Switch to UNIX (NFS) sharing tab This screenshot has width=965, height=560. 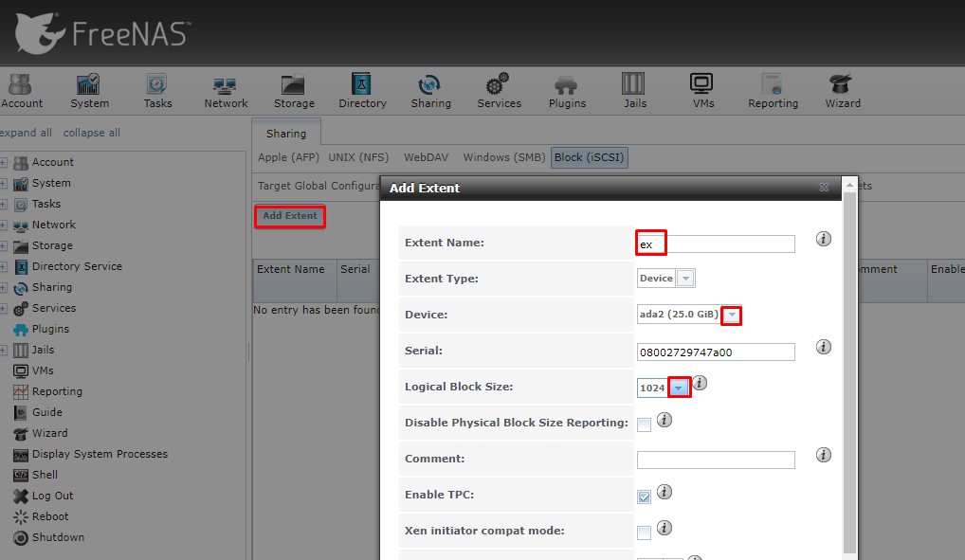pyautogui.click(x=358, y=157)
